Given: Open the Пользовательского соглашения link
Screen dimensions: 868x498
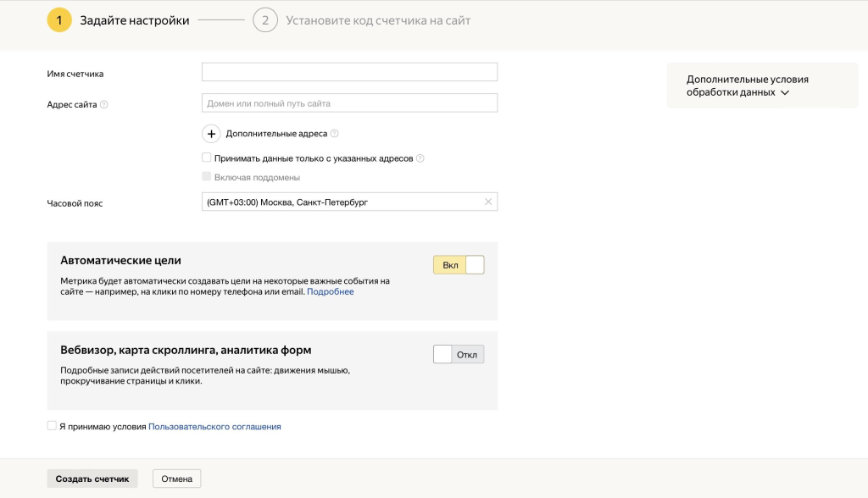Looking at the screenshot, I should point(214,427).
